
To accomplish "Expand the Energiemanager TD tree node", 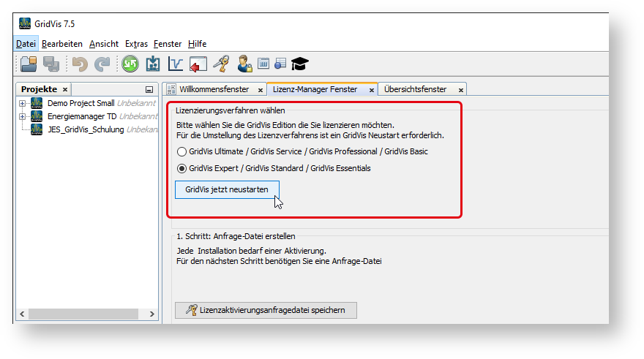I will [x=23, y=116].
